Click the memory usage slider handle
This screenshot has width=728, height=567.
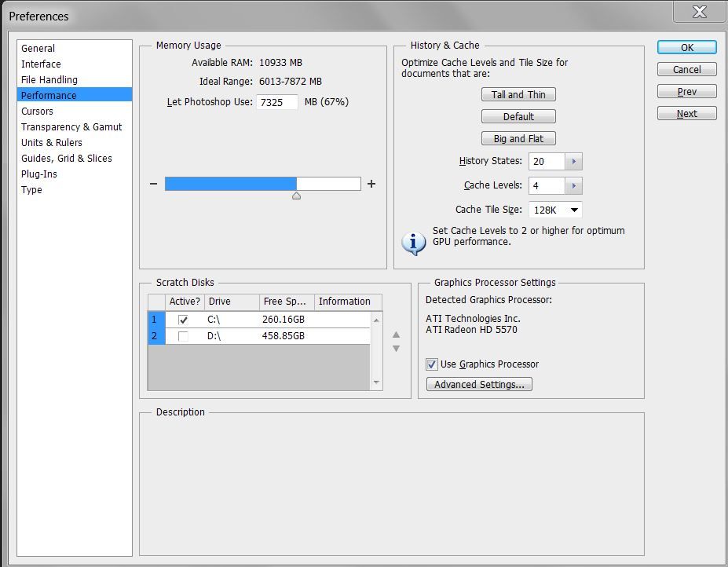point(296,196)
